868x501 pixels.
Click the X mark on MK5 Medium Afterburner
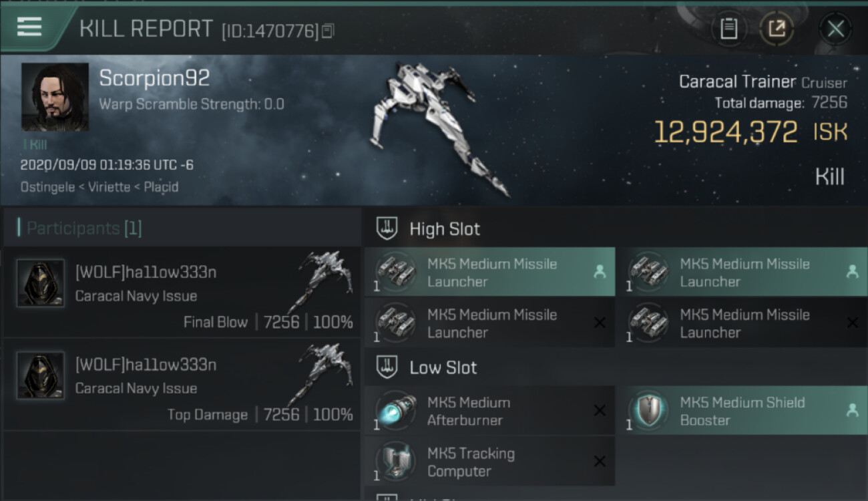(x=600, y=411)
